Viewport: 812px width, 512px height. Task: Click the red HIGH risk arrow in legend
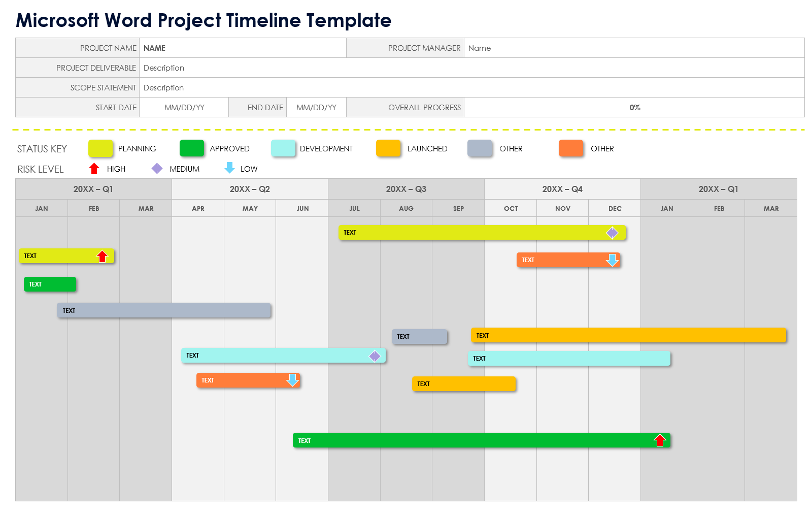point(94,169)
